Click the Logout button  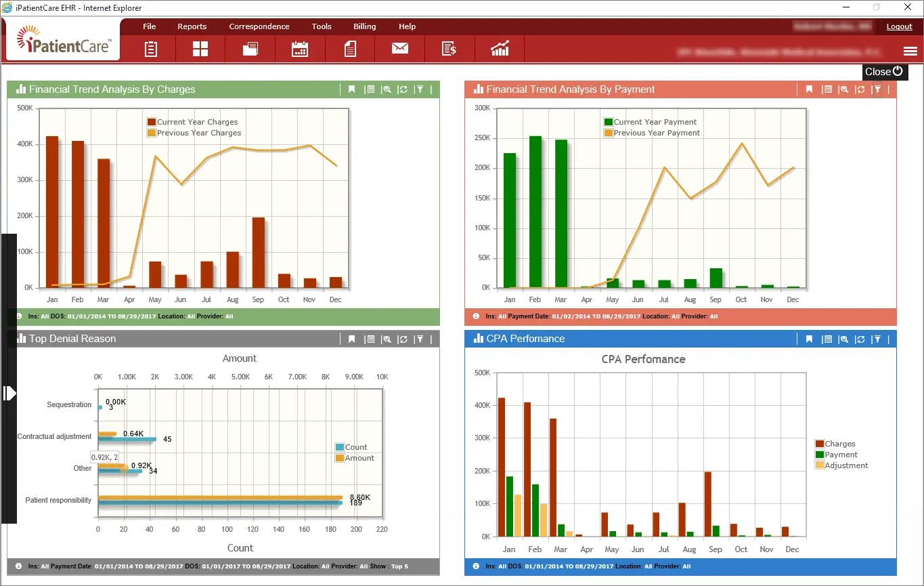(x=899, y=26)
